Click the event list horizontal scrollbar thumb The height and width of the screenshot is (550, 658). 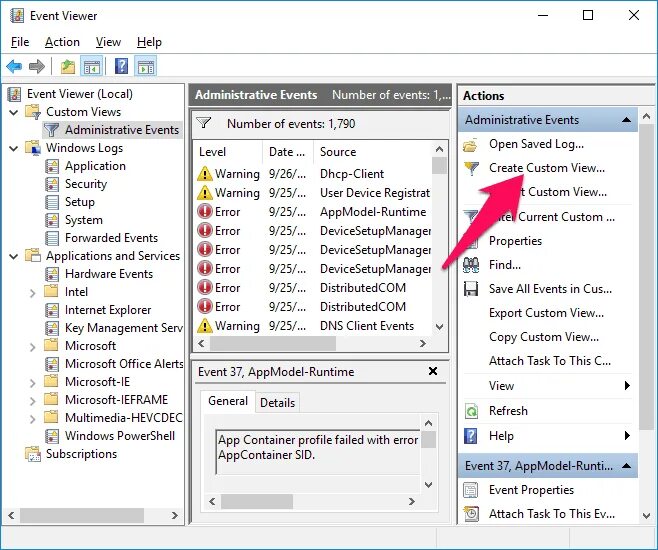point(272,344)
